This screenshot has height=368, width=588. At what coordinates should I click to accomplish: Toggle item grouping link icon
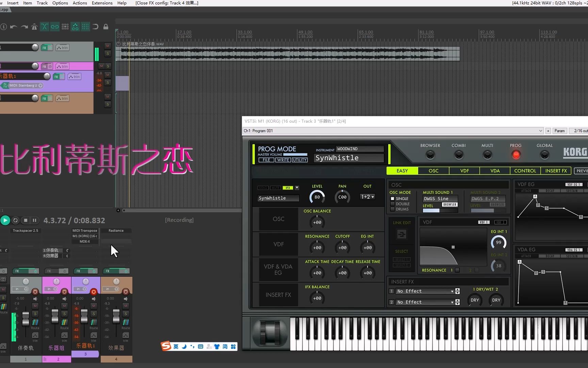point(55,27)
